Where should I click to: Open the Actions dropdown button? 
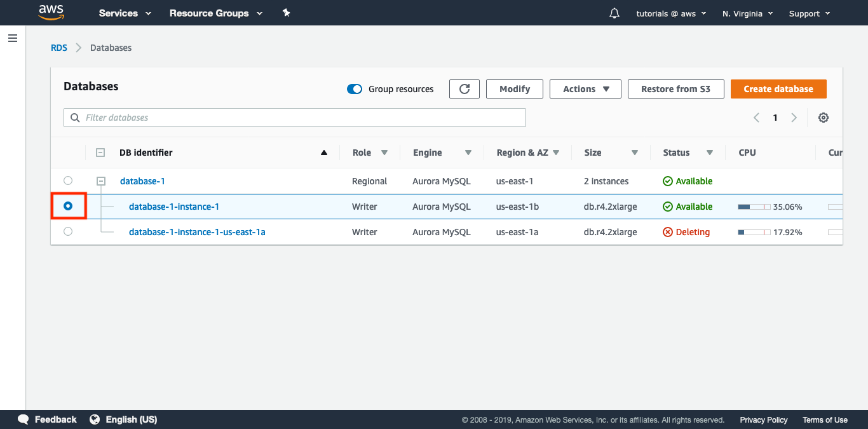tap(585, 89)
